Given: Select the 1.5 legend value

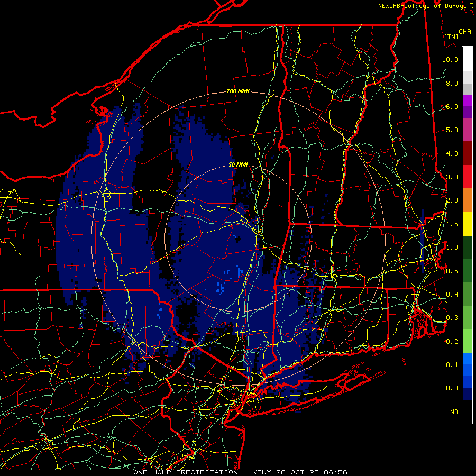Looking at the screenshot, I should pos(452,224).
